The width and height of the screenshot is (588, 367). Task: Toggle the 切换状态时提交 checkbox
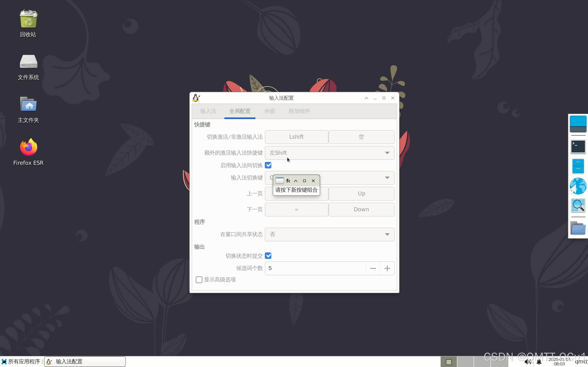click(x=268, y=256)
